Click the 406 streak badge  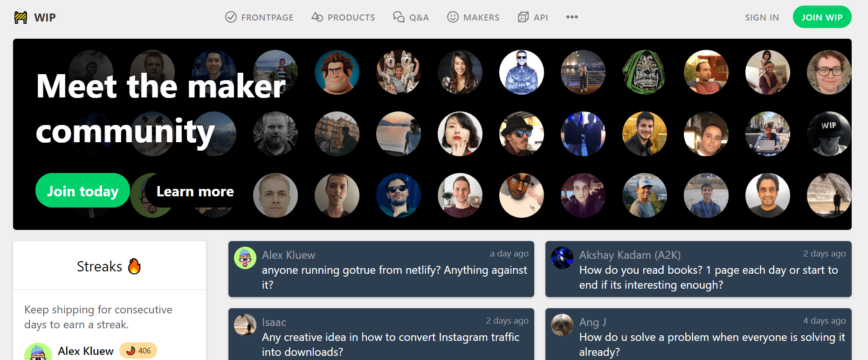pos(138,351)
